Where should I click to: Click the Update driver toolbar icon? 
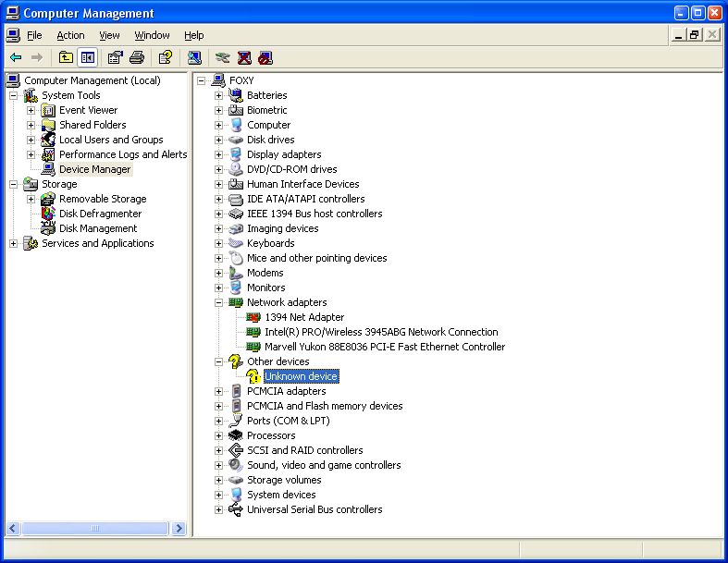pos(222,57)
